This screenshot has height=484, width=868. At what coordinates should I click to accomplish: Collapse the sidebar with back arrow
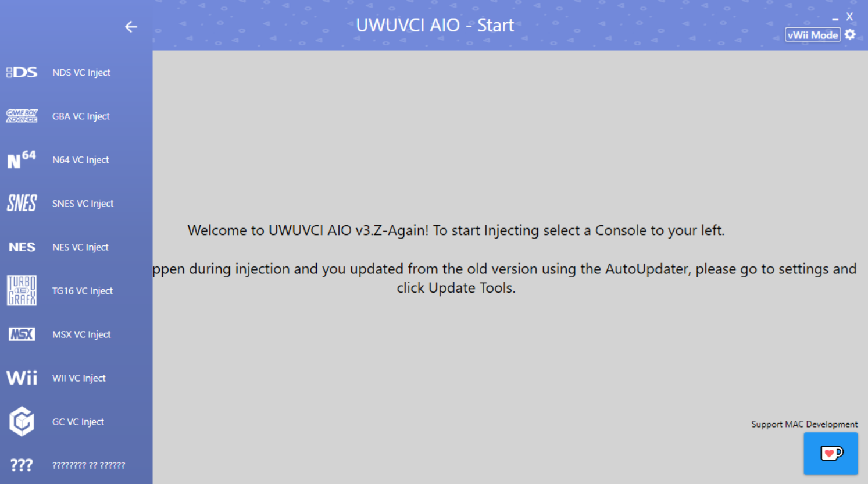[x=131, y=27]
